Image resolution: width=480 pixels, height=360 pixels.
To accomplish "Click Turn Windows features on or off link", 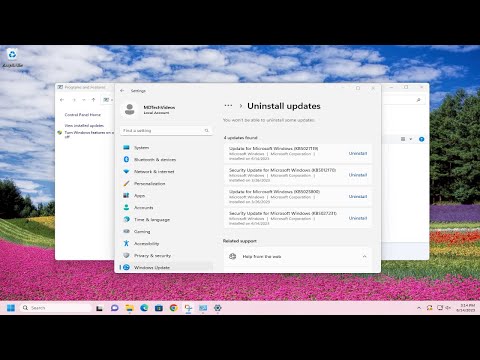I will click(89, 134).
